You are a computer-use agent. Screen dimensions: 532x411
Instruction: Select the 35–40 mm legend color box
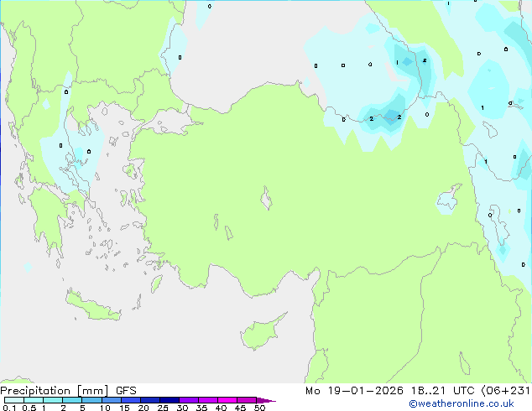[207, 400]
